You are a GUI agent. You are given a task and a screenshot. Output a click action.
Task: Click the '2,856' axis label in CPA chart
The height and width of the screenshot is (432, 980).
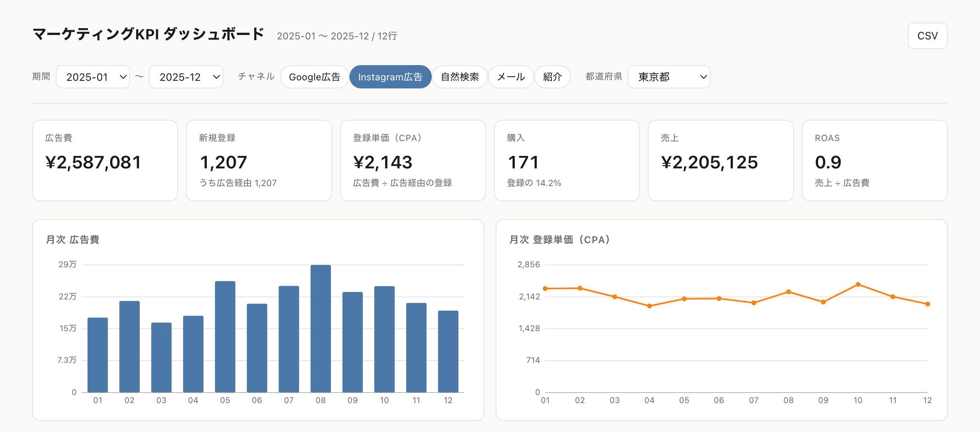point(529,264)
